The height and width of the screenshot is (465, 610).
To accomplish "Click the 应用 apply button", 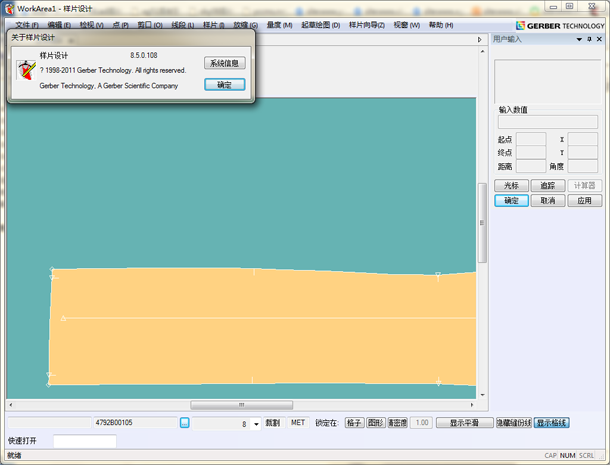I will pos(584,200).
